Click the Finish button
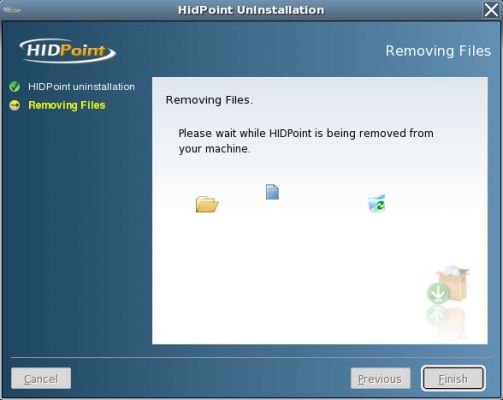This screenshot has width=503, height=400. click(x=453, y=378)
